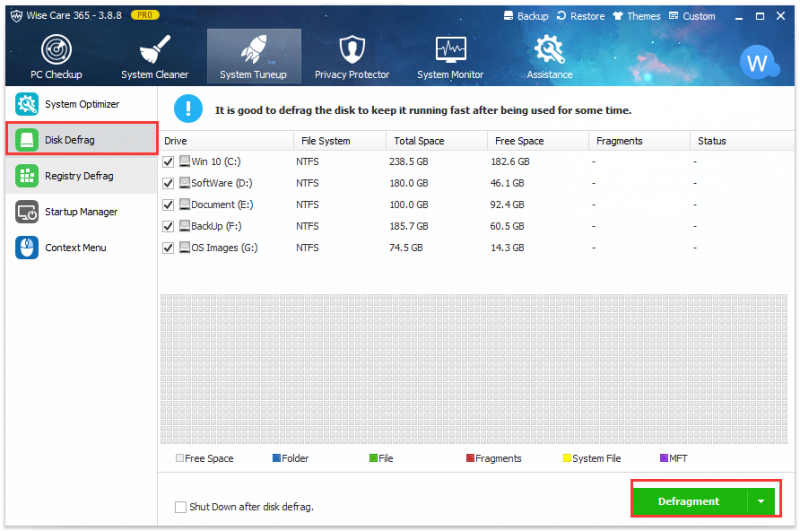The height and width of the screenshot is (531, 800).
Task: Uncheck the BackUp (F:) drive checkbox
Action: (x=168, y=226)
